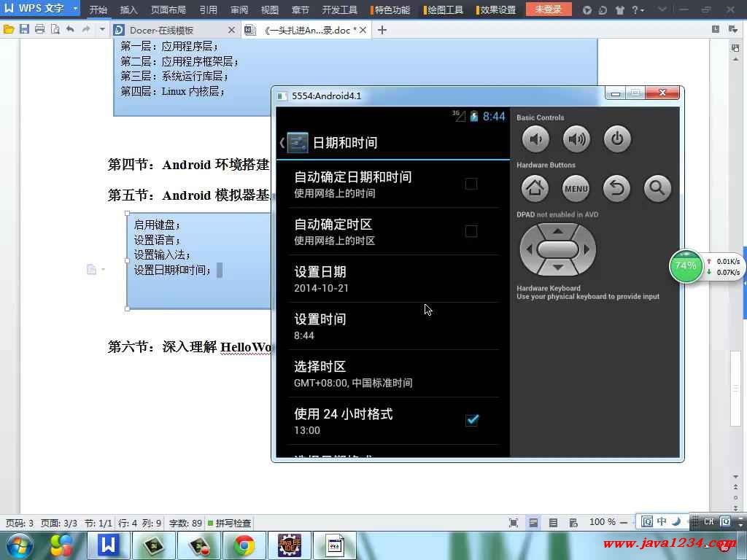Click the 100 % zoom level in status bar

pyautogui.click(x=602, y=522)
